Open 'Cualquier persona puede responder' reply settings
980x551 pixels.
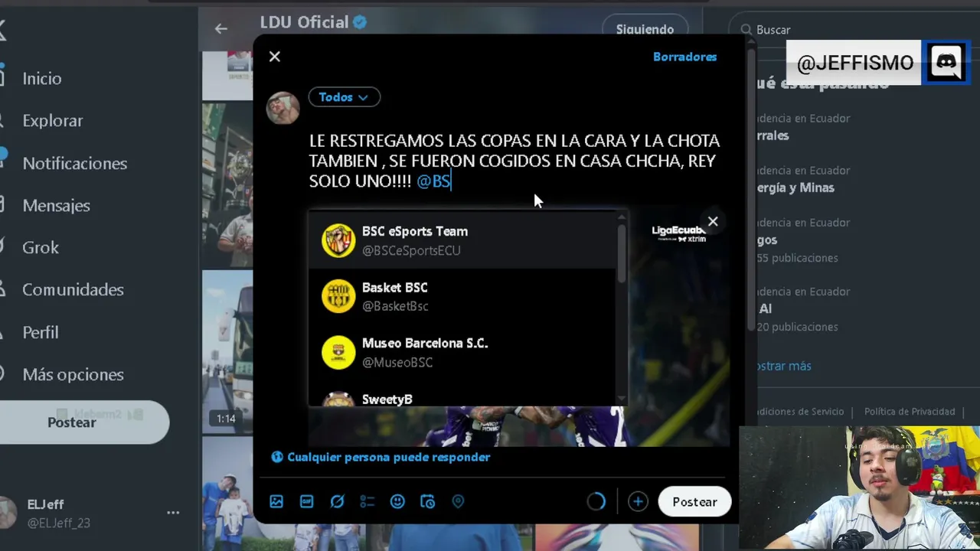381,457
